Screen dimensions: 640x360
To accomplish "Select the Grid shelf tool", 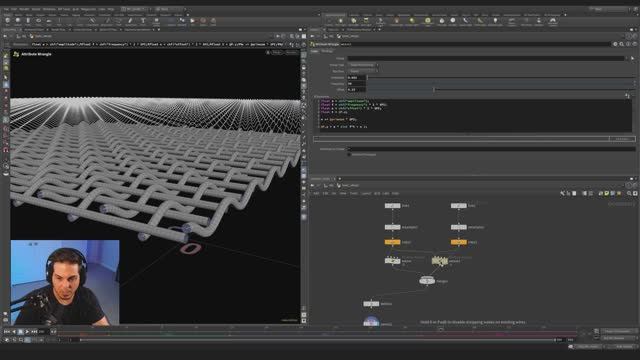I will [x=49, y=21].
